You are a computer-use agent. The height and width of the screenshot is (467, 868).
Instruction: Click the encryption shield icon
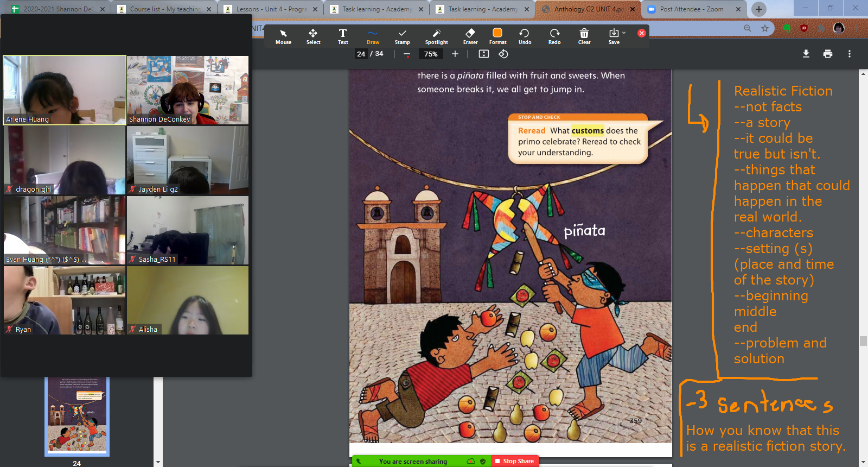pos(483,462)
